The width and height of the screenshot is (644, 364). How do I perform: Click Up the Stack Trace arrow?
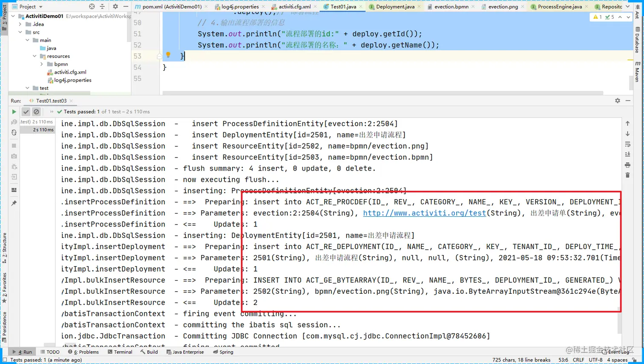(x=627, y=123)
